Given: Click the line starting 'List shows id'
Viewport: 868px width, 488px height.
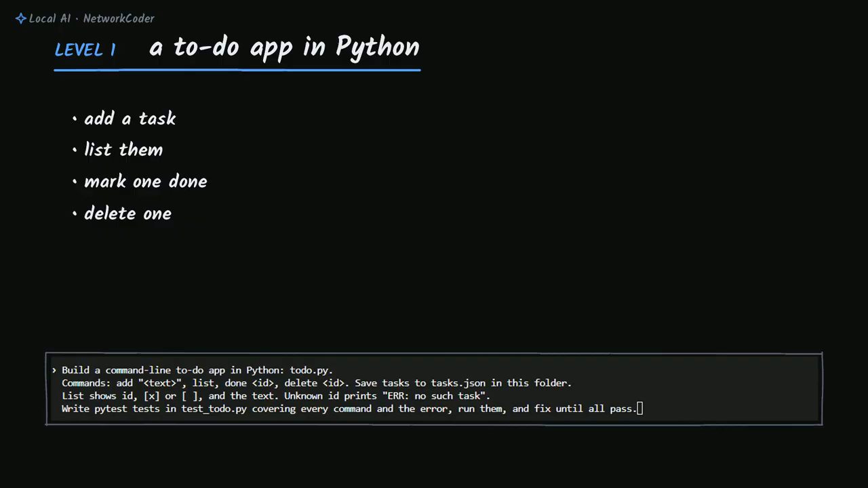Looking at the screenshot, I should [276, 396].
